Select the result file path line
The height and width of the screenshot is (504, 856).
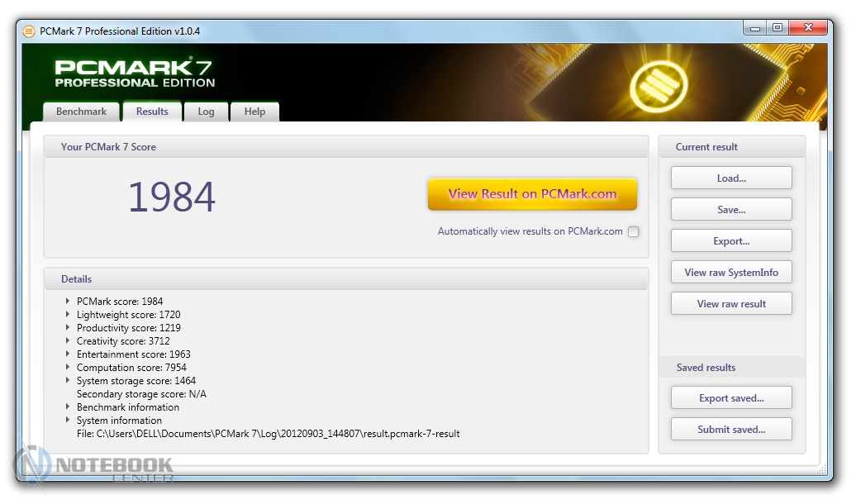[268, 434]
